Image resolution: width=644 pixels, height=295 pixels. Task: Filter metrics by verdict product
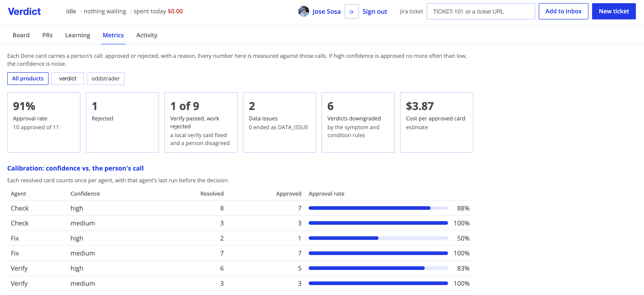tap(68, 79)
